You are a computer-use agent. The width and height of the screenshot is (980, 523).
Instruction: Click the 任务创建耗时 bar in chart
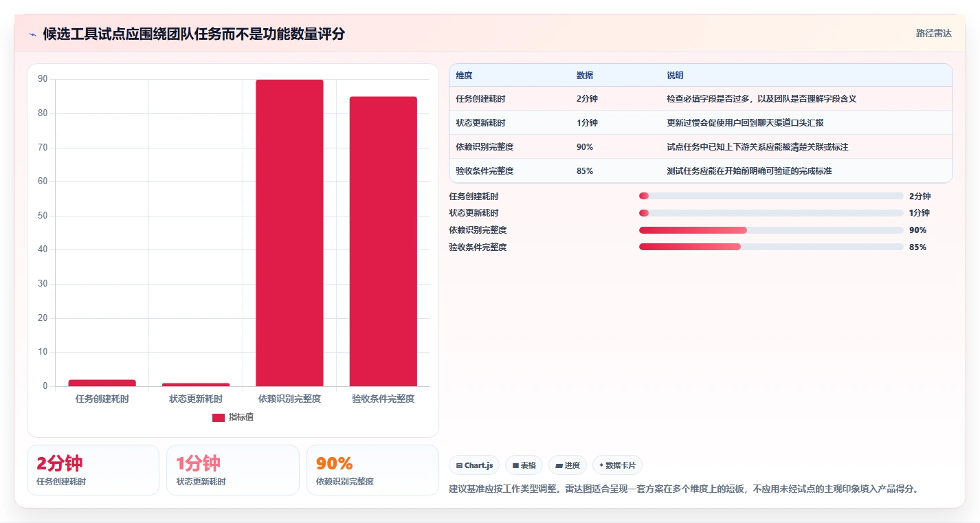click(x=102, y=383)
